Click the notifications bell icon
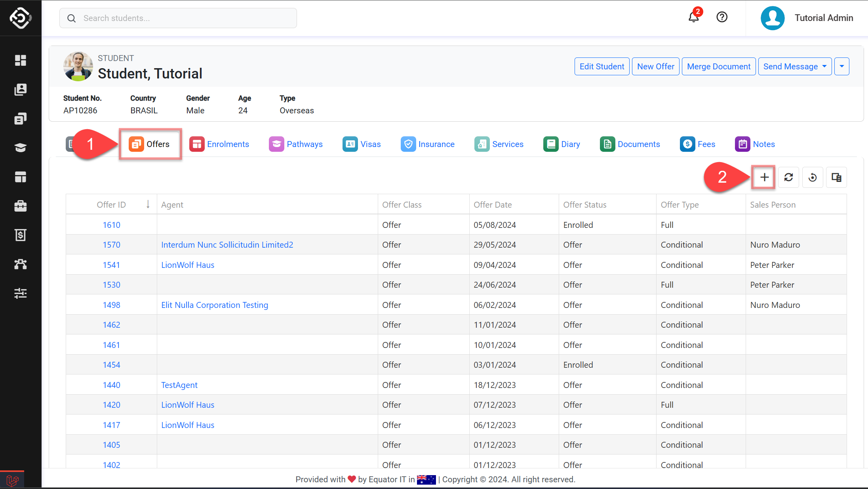The width and height of the screenshot is (868, 489). pos(693,17)
